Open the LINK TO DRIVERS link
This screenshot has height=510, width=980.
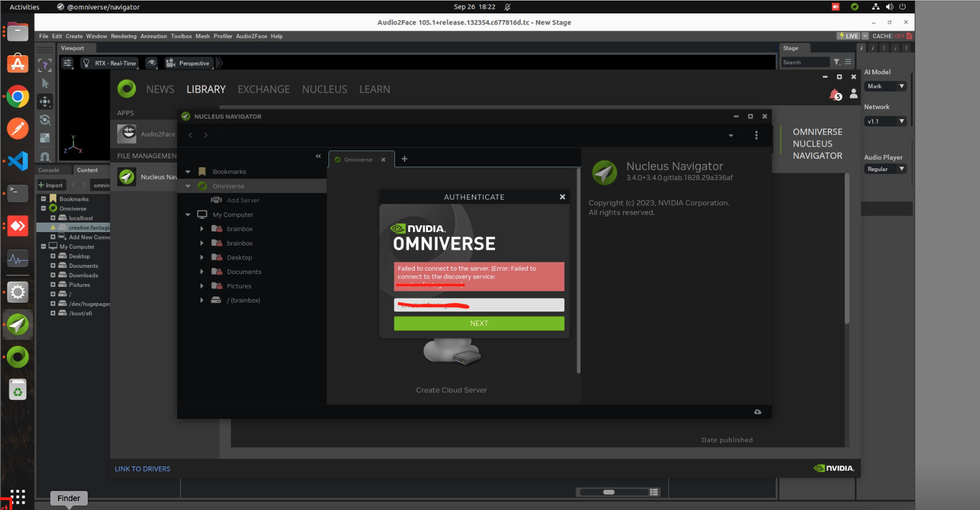(x=142, y=469)
